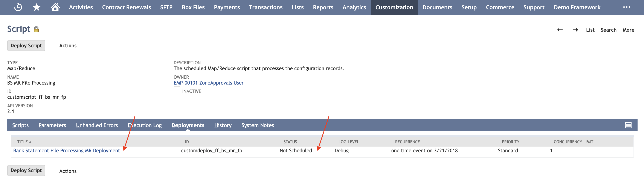Viewport: 644px width, 179px height.
Task: Click the customscript_ff_bs_mr_fp ID value
Action: click(x=37, y=97)
